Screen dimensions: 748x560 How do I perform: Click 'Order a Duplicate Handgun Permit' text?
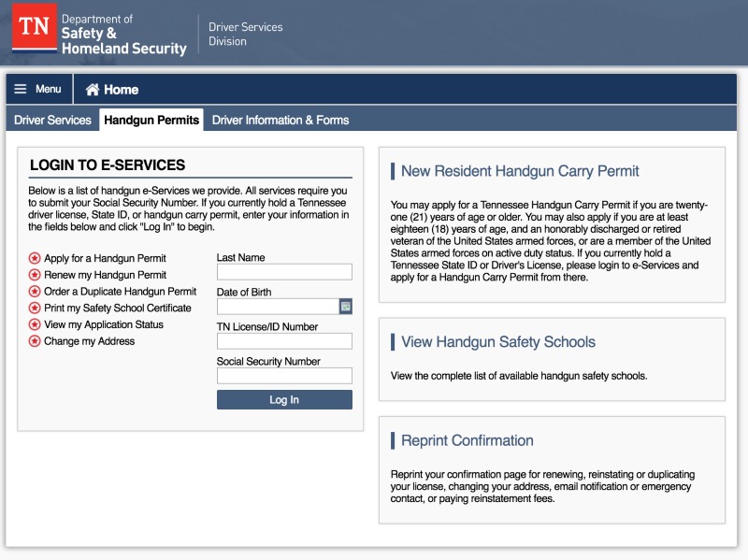(x=121, y=292)
